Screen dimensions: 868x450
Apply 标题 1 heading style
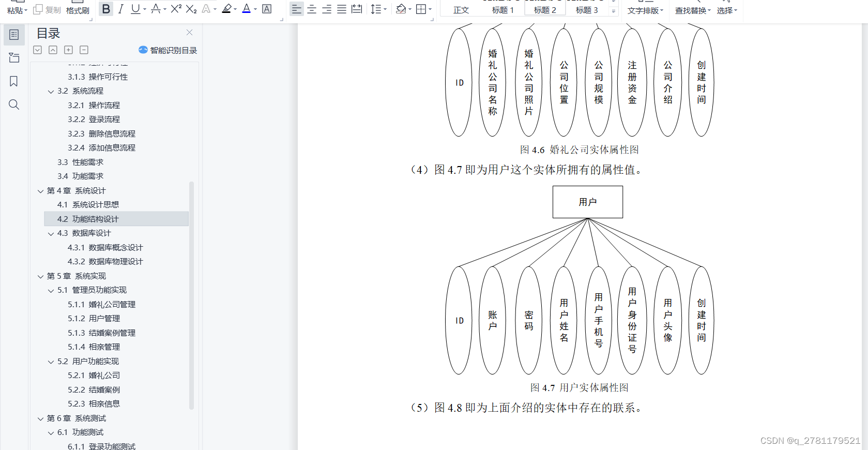[x=503, y=10]
